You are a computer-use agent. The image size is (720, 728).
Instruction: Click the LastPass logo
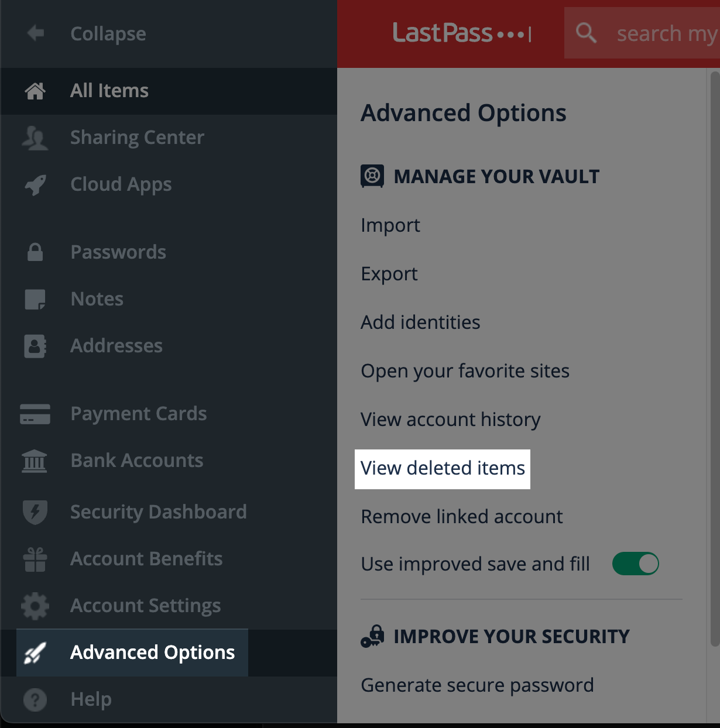pos(462,33)
